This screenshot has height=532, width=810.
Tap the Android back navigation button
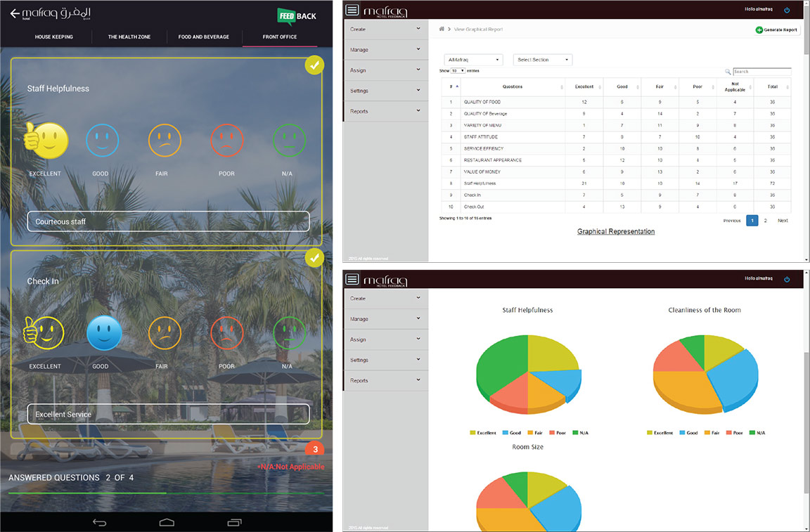tap(100, 523)
